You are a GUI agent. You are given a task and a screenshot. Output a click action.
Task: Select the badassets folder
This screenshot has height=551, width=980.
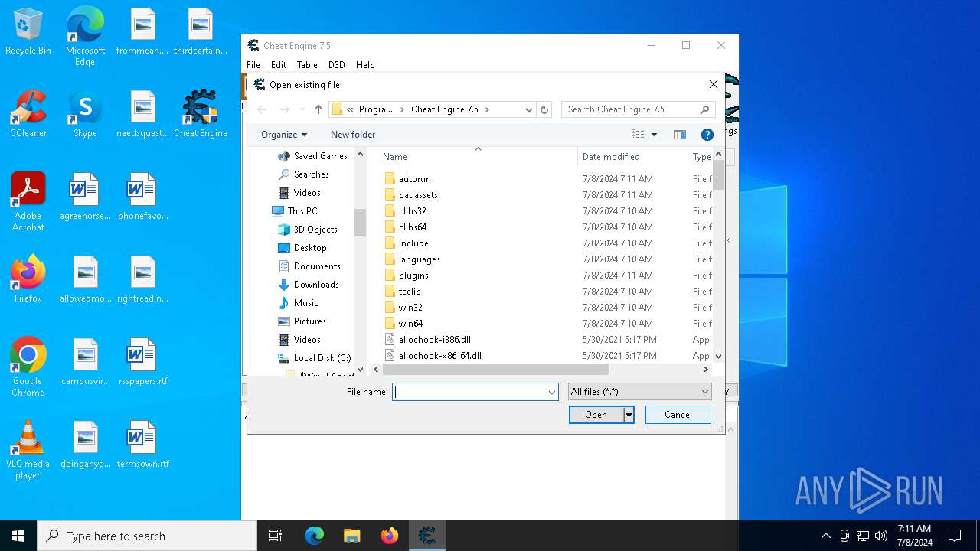click(418, 195)
